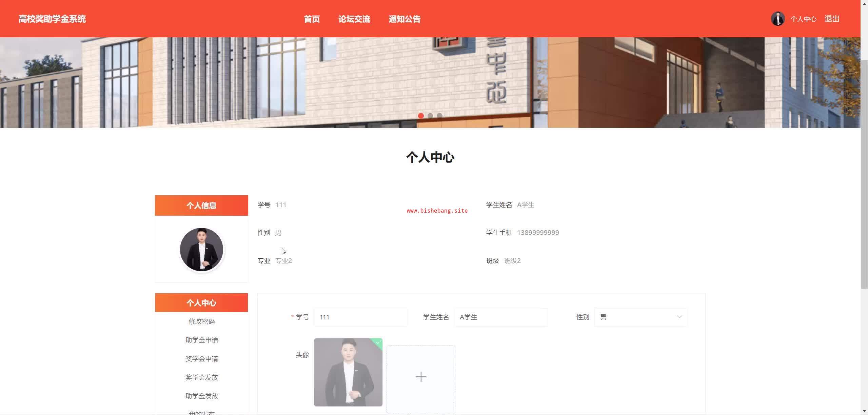
Task: Switch to the second carousel dot
Action: click(430, 116)
